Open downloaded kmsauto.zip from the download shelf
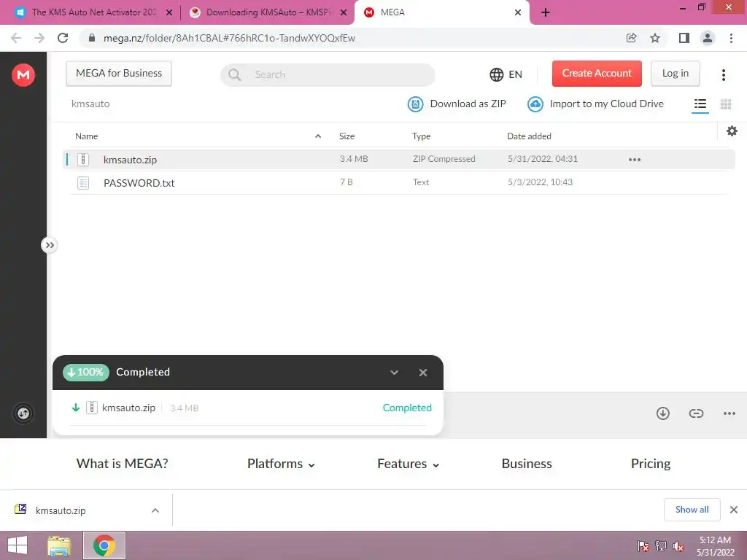This screenshot has height=560, width=747. point(61,510)
